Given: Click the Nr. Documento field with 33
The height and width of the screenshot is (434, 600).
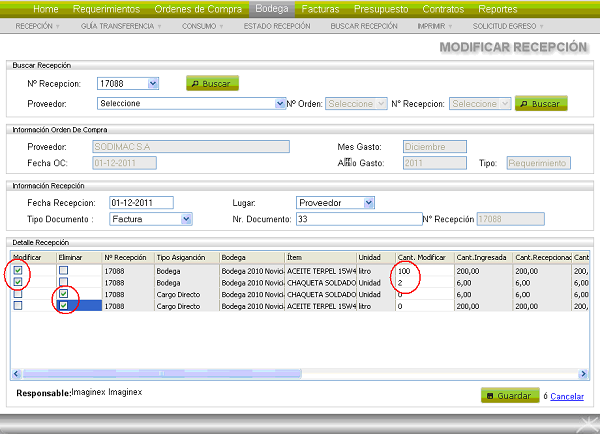Looking at the screenshot, I should point(359,219).
